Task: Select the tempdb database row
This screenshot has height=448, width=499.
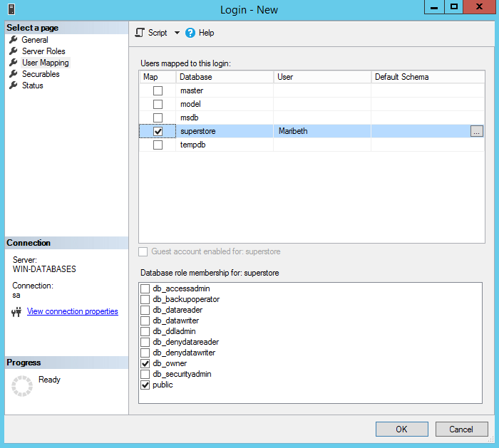Action: 192,145
